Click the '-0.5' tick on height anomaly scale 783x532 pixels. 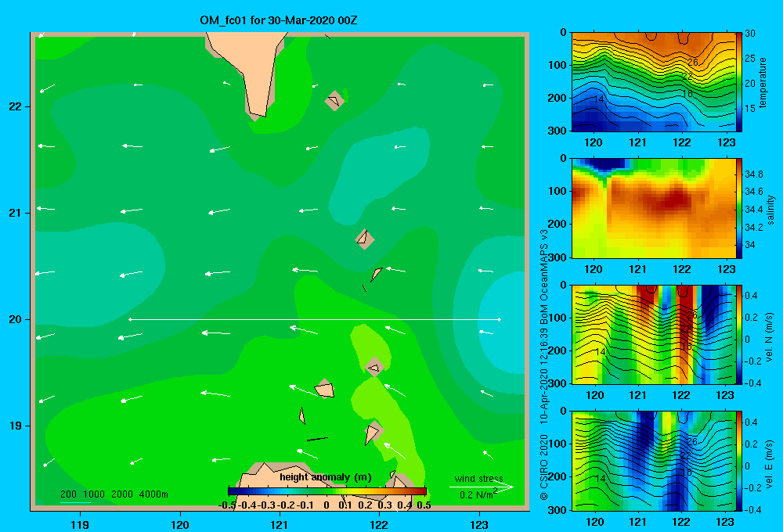[x=227, y=505]
